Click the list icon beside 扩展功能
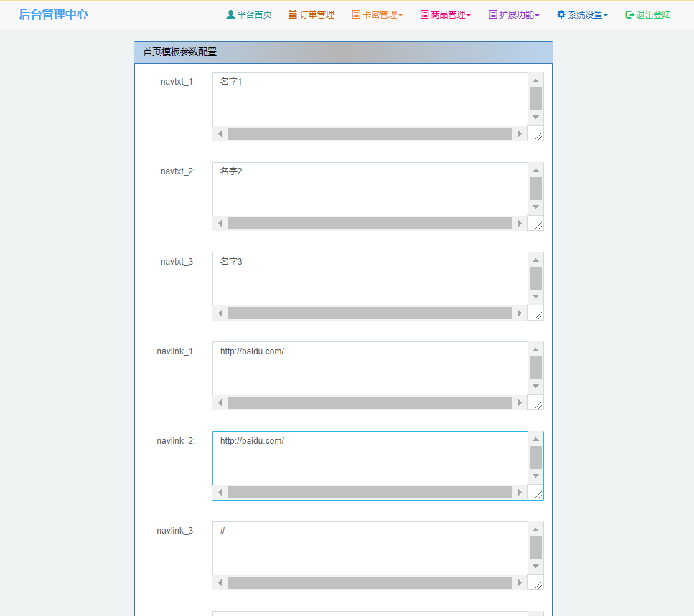Image resolution: width=694 pixels, height=616 pixels. point(492,14)
